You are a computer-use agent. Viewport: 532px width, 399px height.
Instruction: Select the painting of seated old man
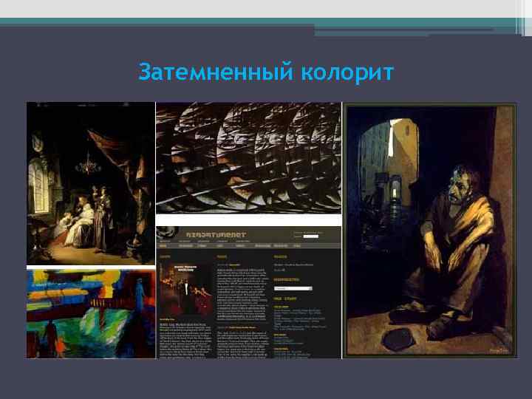pyautogui.click(x=430, y=231)
